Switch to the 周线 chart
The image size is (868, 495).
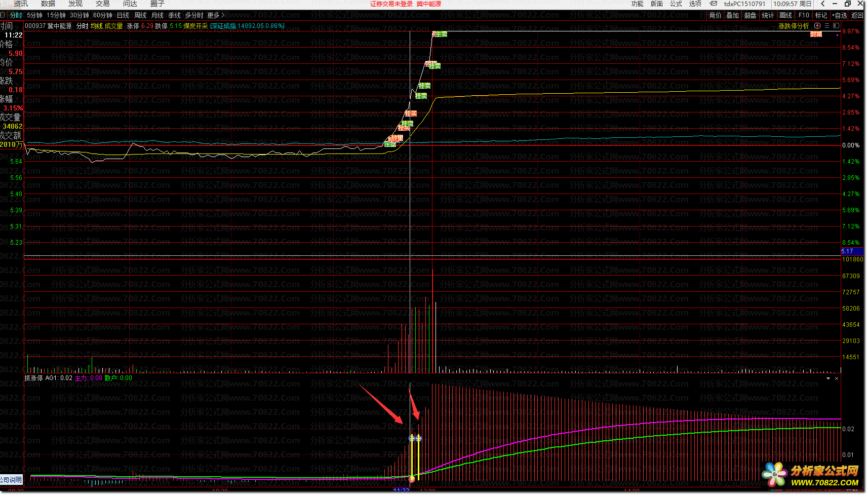(x=140, y=15)
